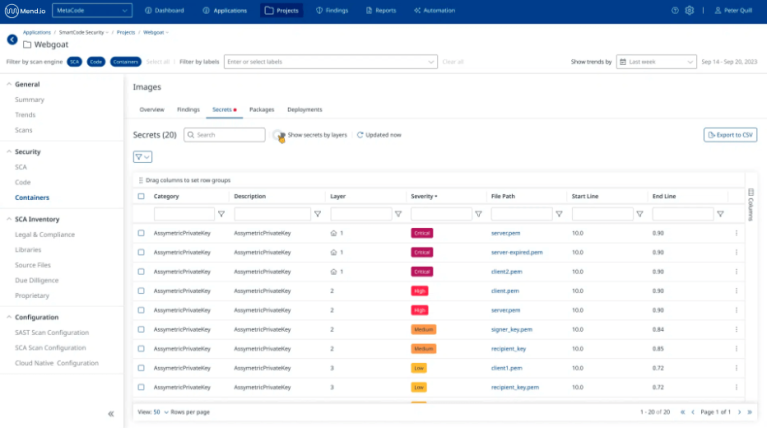Screen dimensions: 767x428
Task: Click the Description column filter funnel
Action: 317,214
